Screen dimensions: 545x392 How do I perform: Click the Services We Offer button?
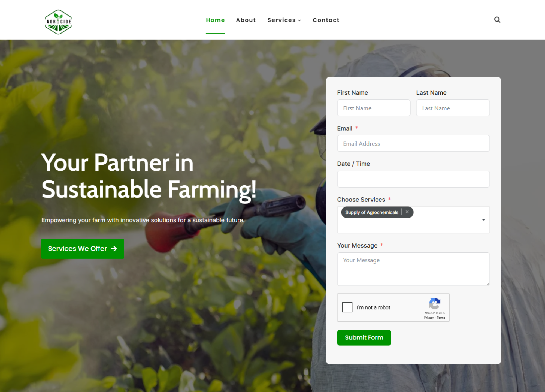click(x=83, y=249)
